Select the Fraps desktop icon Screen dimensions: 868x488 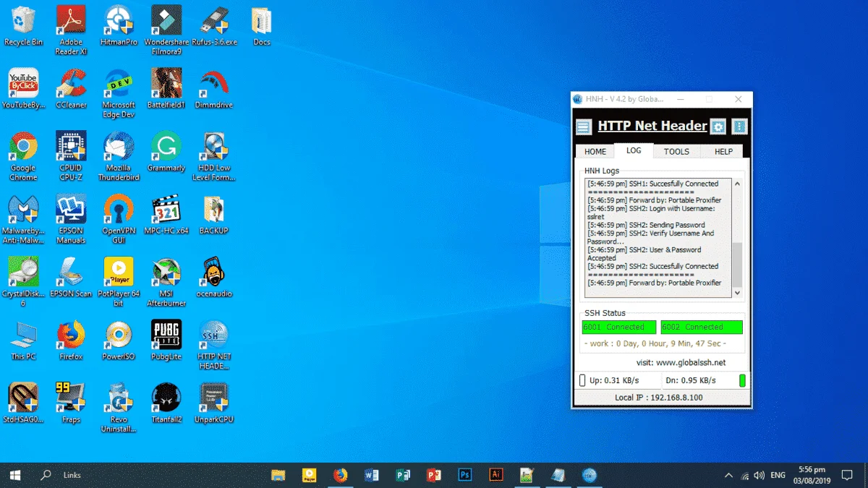point(71,403)
